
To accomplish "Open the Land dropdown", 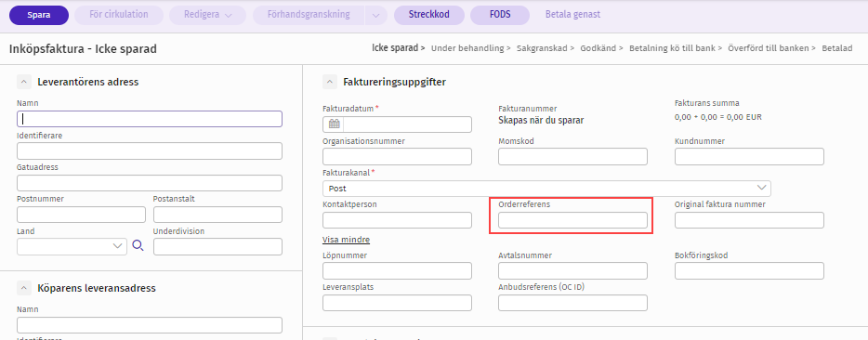I will (72, 246).
